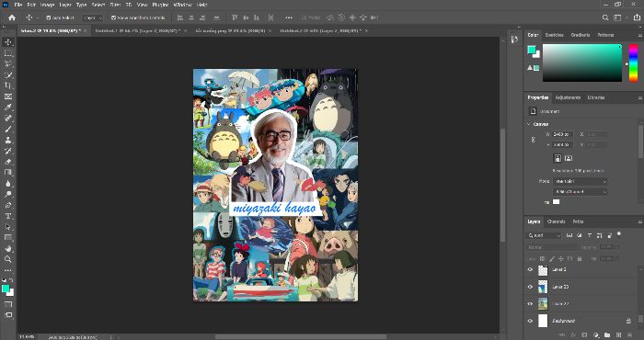The image size is (644, 340).
Task: Collapse the Canvas section
Action: point(529,124)
